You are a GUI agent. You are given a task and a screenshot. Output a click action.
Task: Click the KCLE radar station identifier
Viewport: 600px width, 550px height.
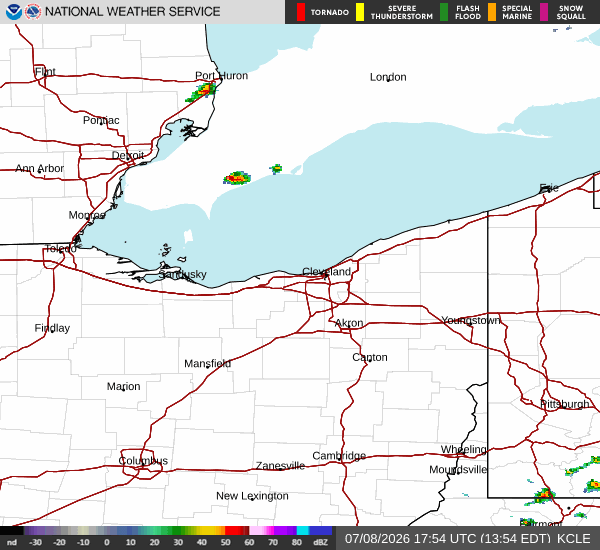573,539
